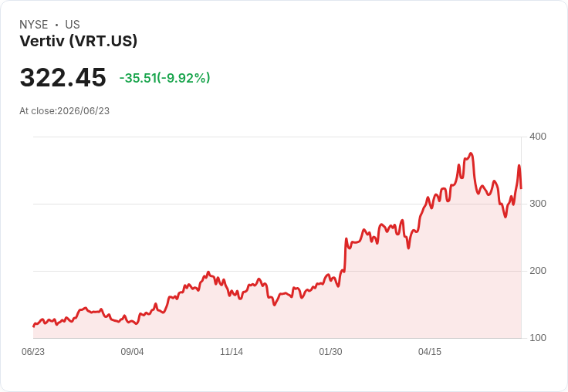
Task: Click the 01/30 date axis label
Action: 330,352
